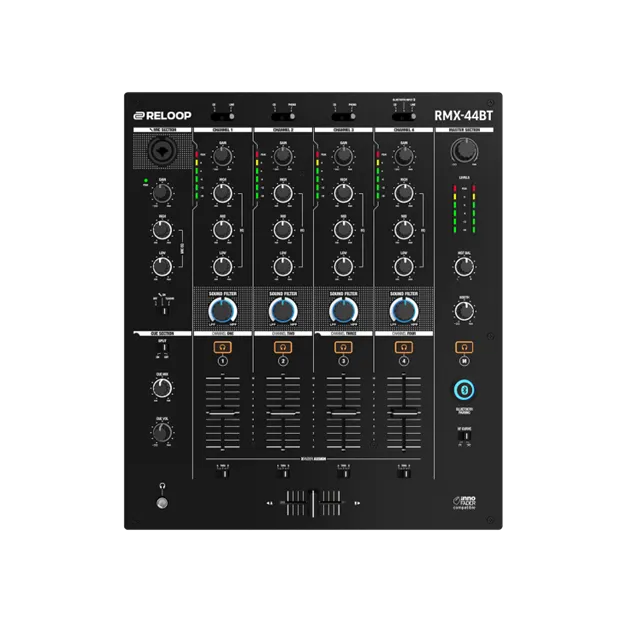Viewport: 626px width, 626px height.
Task: Click the Channel 2 volume fader
Action: [283, 414]
